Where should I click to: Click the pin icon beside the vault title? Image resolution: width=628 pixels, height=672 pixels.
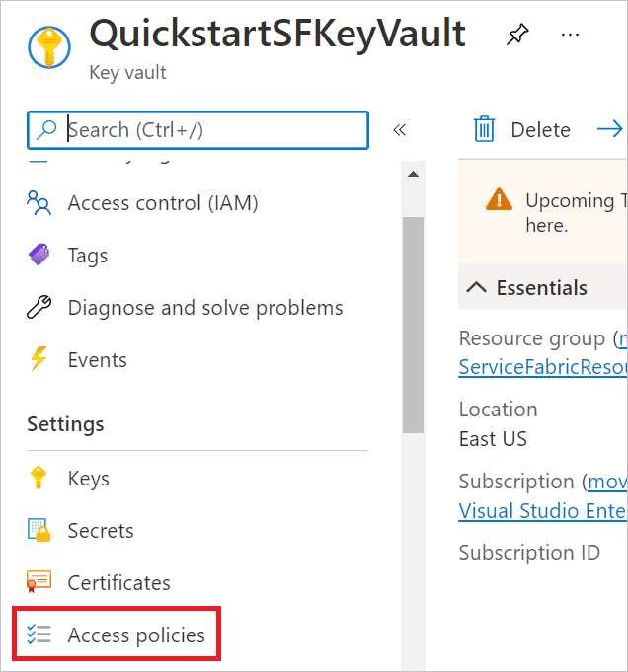coord(516,36)
